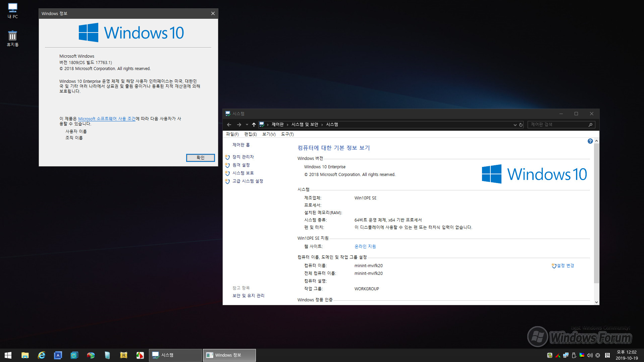The width and height of the screenshot is (644, 362).
Task: Open the 온라인 지원 website link
Action: point(365,246)
